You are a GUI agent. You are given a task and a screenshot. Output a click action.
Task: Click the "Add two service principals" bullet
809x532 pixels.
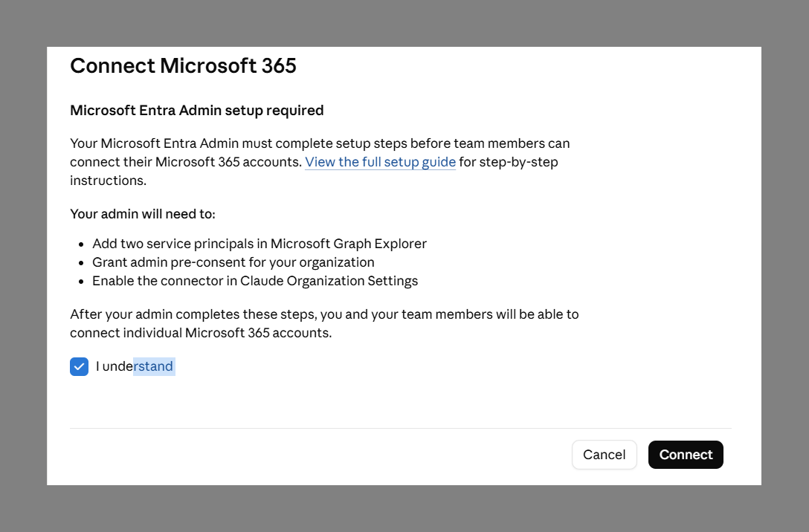click(x=260, y=243)
